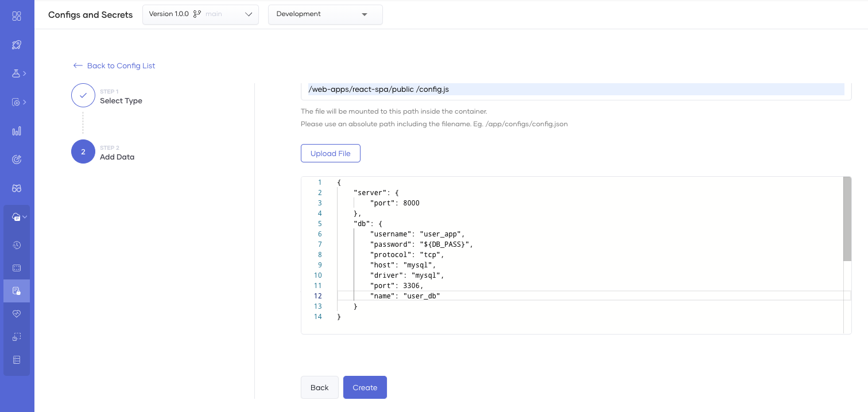Viewport: 868px width, 412px height.
Task: Open the dashed frame icon in sidebar
Action: pyautogui.click(x=17, y=268)
